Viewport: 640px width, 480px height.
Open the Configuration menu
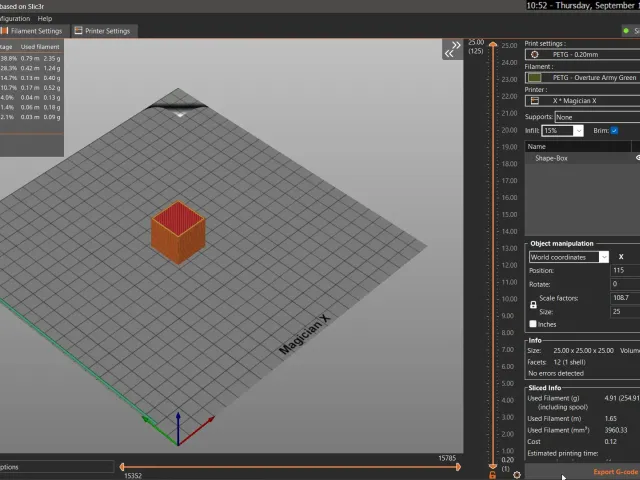point(15,19)
